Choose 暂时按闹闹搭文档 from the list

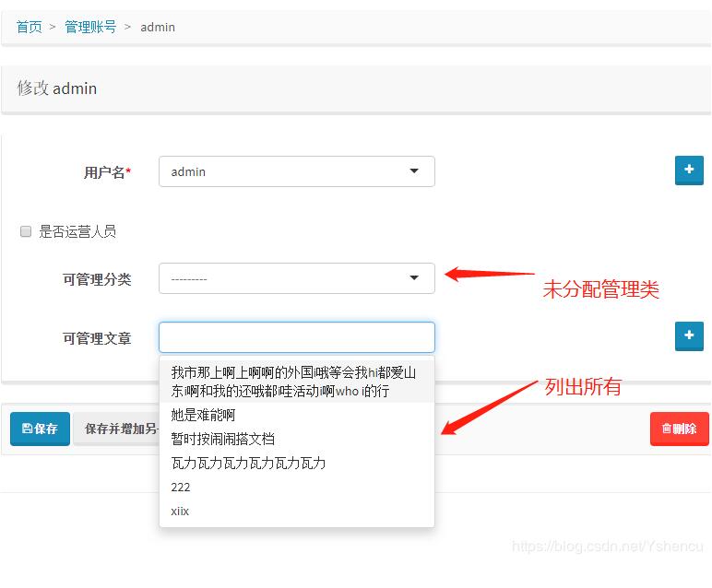tap(297, 439)
